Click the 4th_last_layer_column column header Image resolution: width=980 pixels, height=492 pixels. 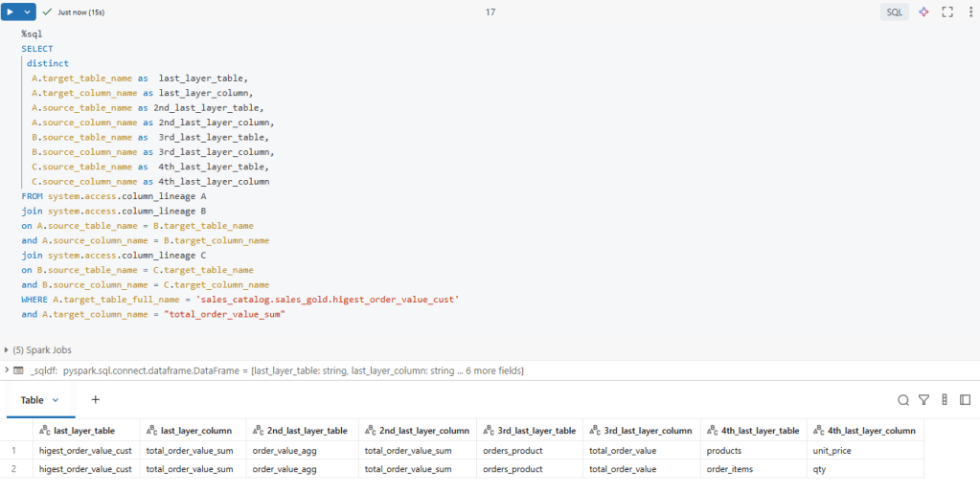coord(871,431)
